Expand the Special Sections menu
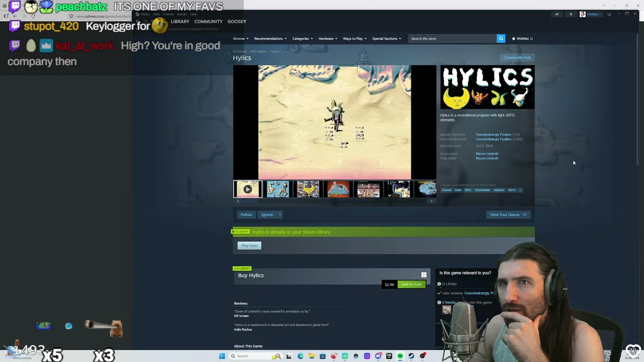Screen dimensions: 644x362 click(386, 38)
